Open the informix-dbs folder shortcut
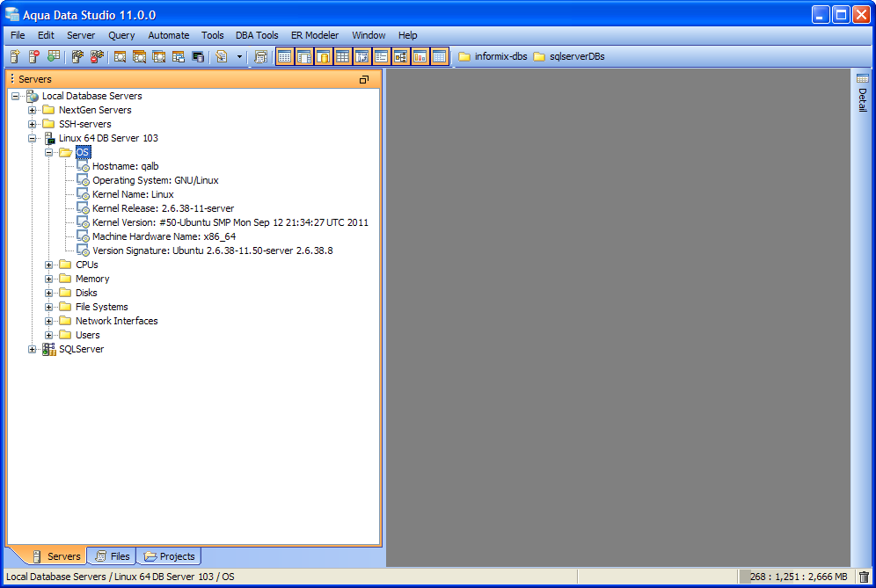 [x=493, y=56]
